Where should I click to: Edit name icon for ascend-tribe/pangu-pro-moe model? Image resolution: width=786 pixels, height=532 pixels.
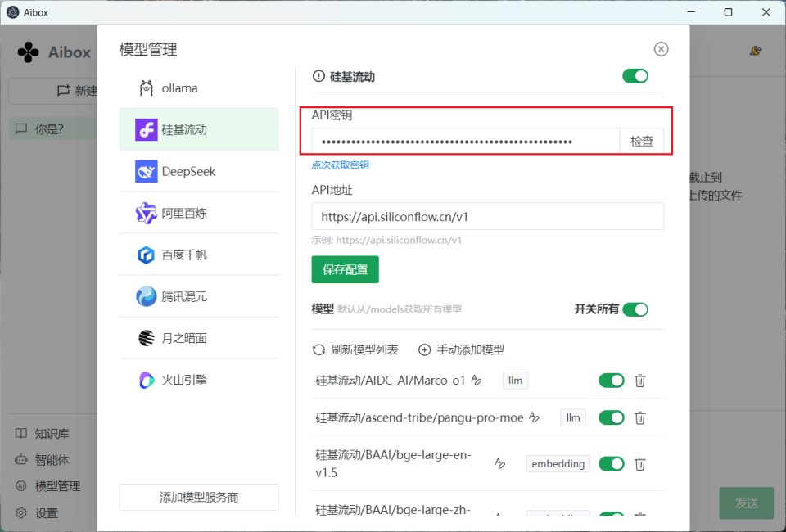tap(535, 417)
